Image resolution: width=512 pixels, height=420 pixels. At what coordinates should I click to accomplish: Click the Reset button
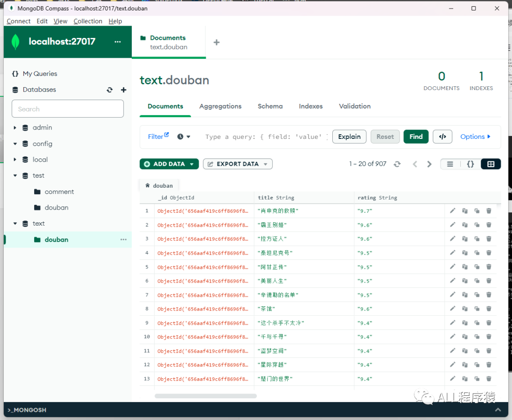point(385,137)
